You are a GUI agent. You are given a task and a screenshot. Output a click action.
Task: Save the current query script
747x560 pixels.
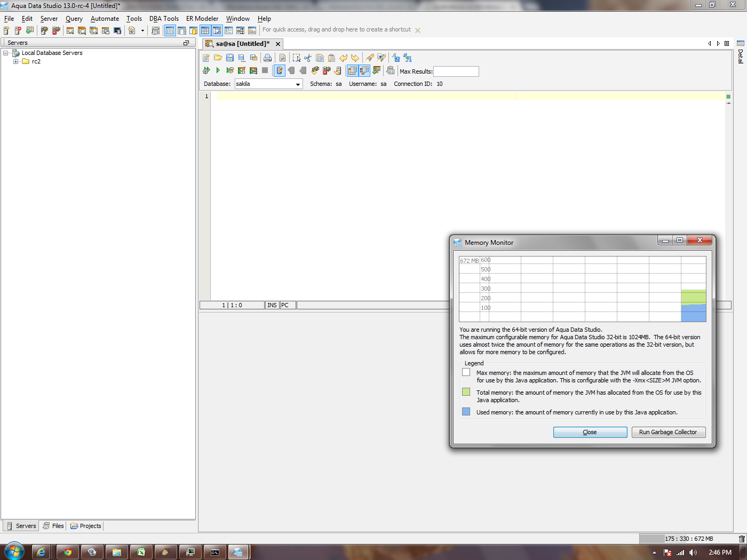pos(230,58)
